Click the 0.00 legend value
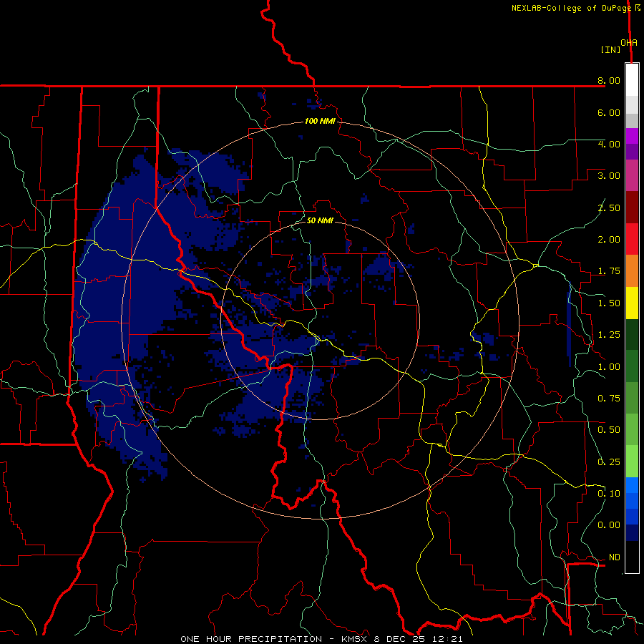 609,525
